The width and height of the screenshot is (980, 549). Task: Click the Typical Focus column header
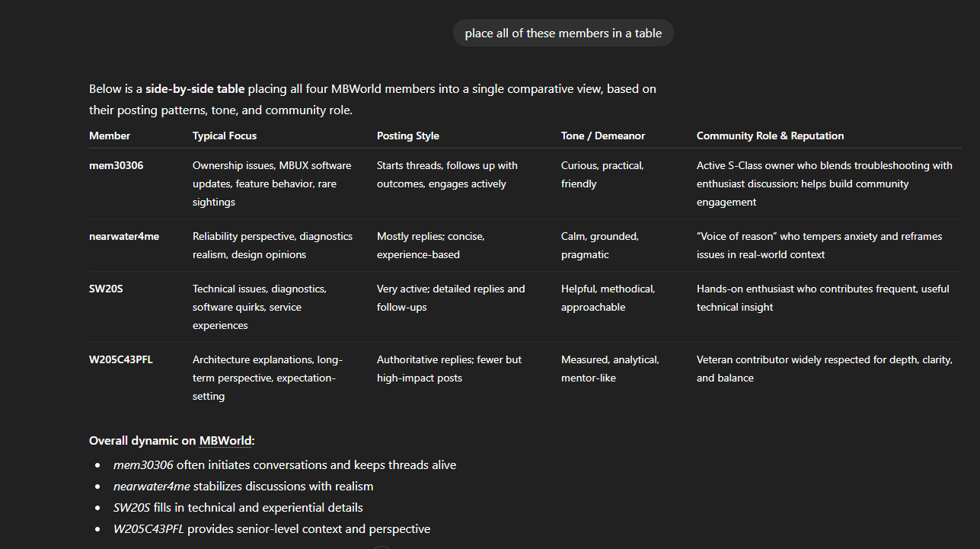click(225, 136)
